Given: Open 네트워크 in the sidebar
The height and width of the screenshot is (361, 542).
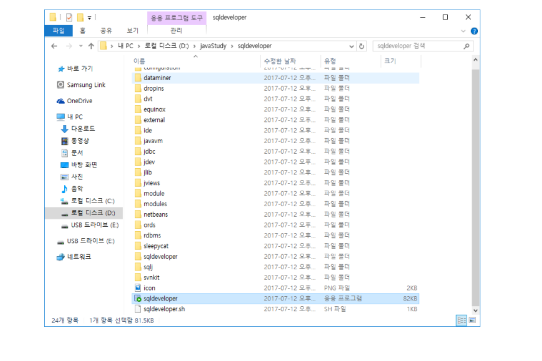Looking at the screenshot, I should 74,257.
